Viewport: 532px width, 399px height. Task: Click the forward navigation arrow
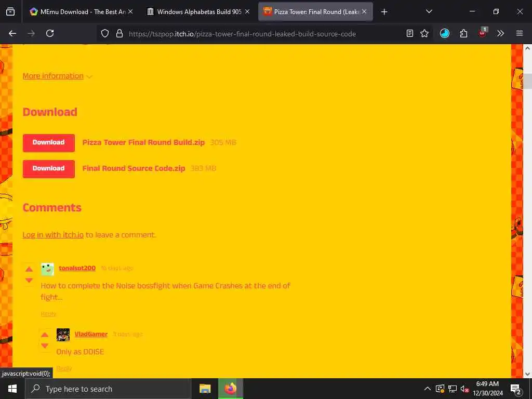pos(31,33)
